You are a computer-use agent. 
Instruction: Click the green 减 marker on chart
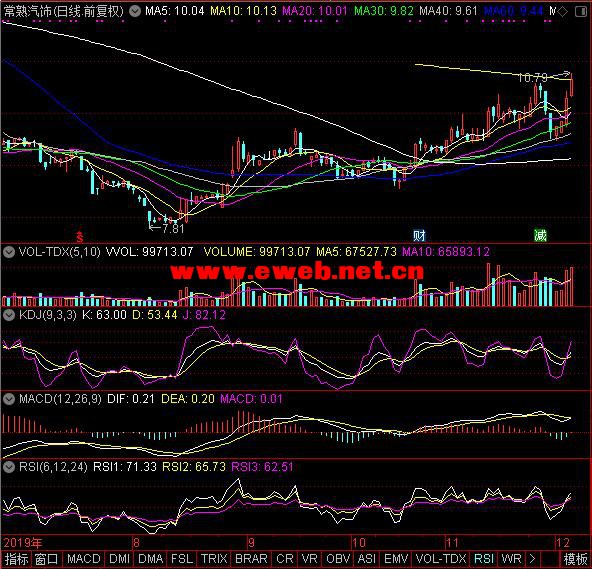540,236
